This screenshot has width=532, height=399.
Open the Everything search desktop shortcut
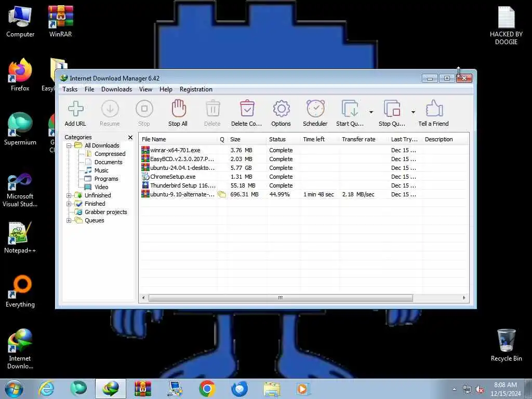pos(20,291)
